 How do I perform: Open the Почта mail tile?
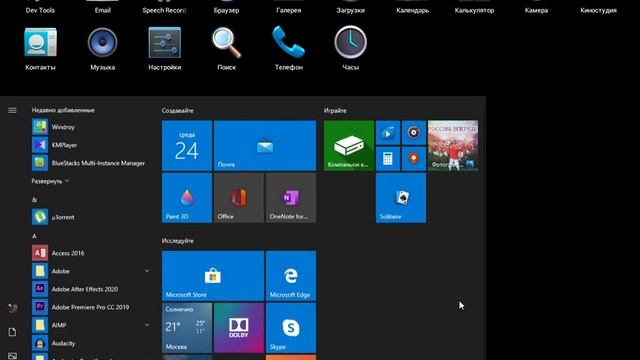(265, 145)
